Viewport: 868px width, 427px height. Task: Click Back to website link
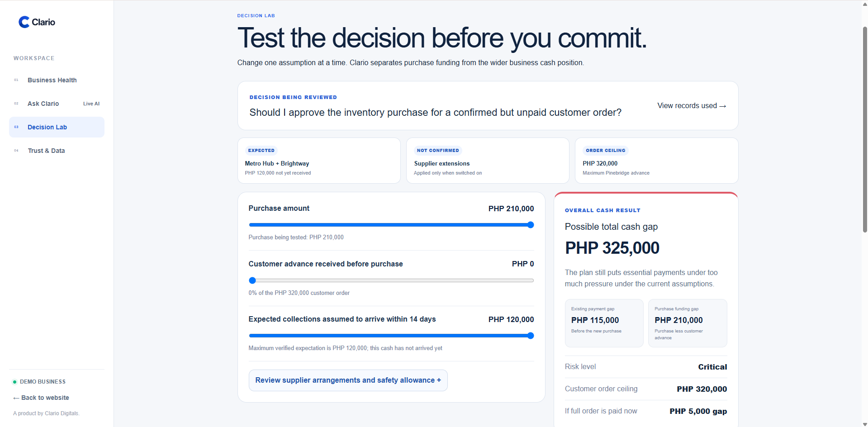41,398
